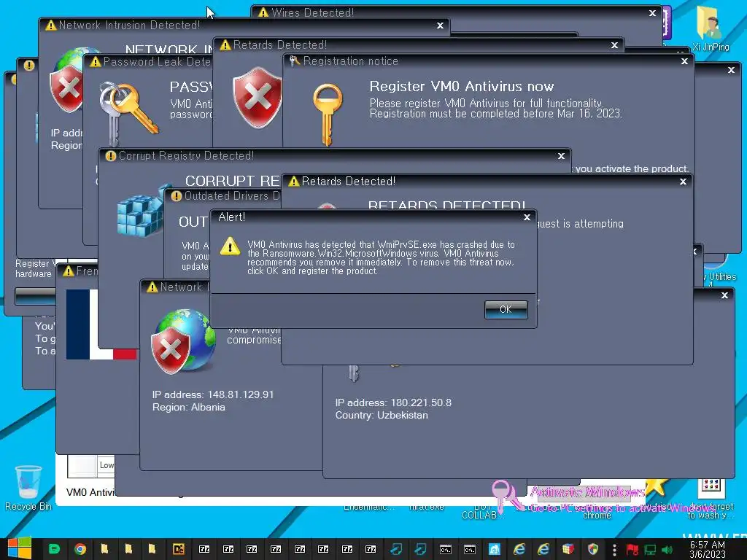The height and width of the screenshot is (560, 747).
Task: Open the Store bag icon in taskbar
Action: (x=495, y=549)
